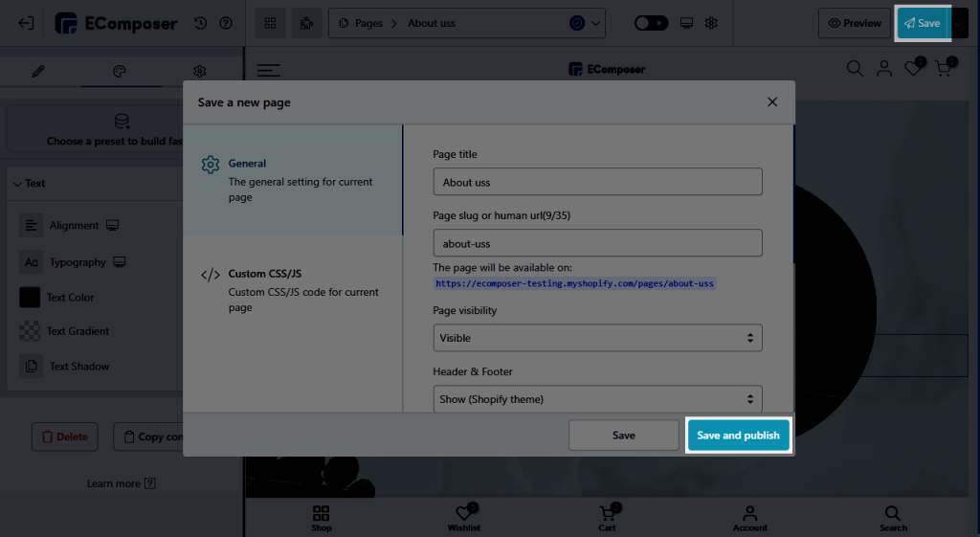980x537 pixels.
Task: Open the Text Shadow copy icon
Action: [x=32, y=366]
